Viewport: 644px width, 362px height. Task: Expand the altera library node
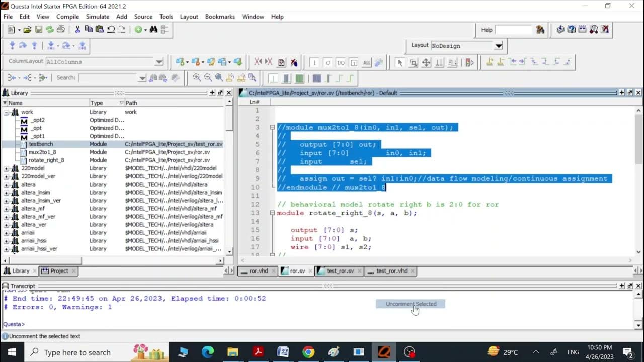coord(7,185)
